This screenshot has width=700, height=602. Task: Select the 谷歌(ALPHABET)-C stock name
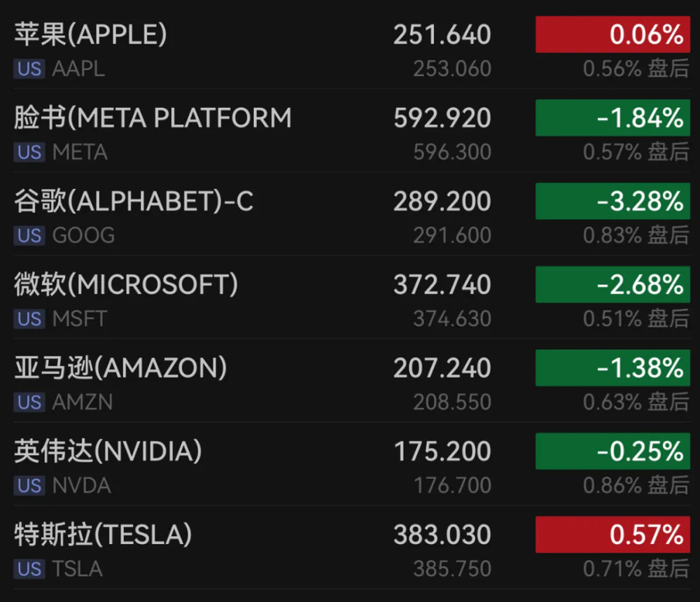pos(134,202)
